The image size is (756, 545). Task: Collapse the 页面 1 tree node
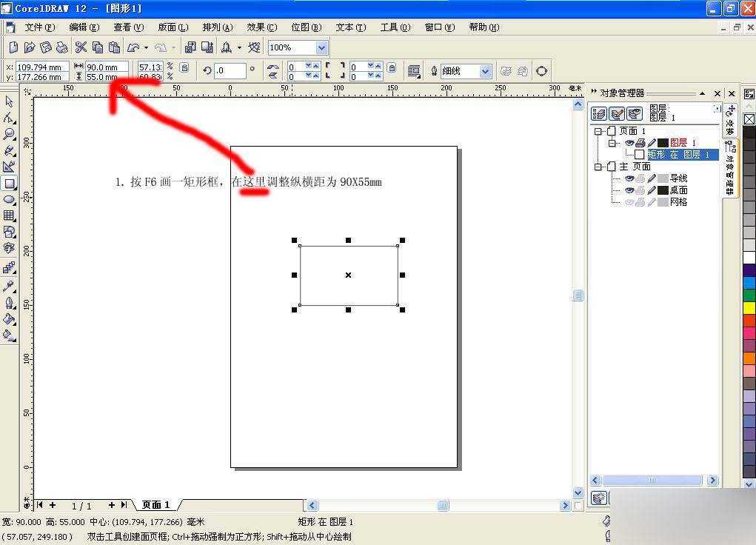click(x=598, y=131)
